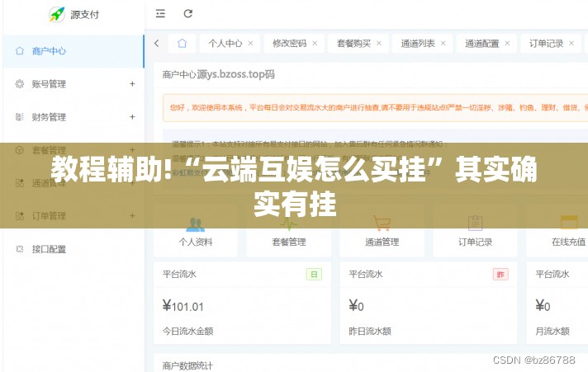Click the left arrow to scroll tabs

(157, 44)
